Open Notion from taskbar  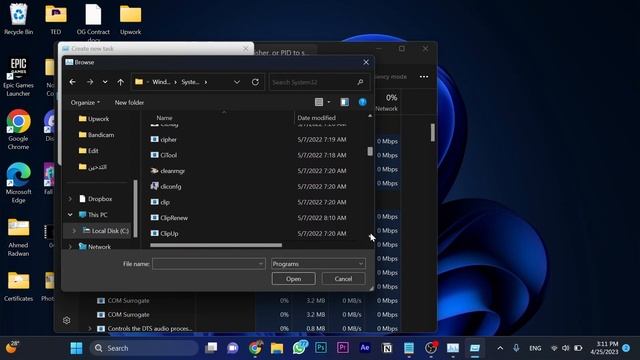click(x=387, y=348)
